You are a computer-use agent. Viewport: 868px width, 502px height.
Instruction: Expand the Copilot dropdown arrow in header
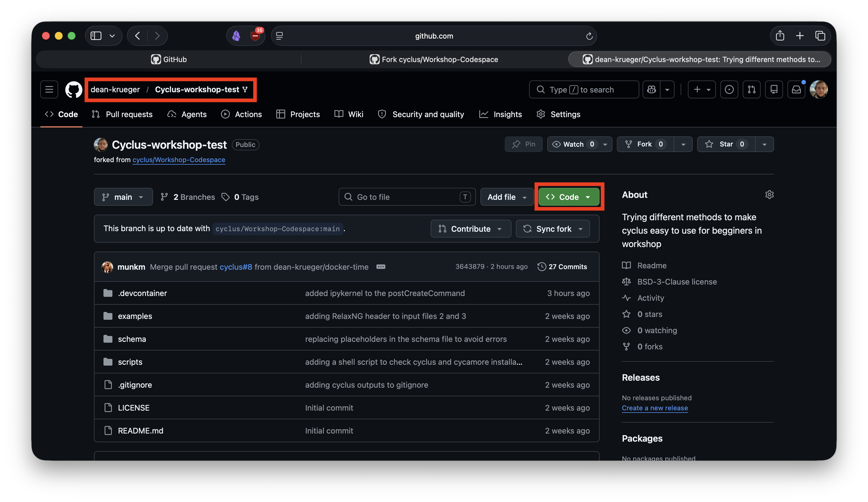click(x=667, y=89)
